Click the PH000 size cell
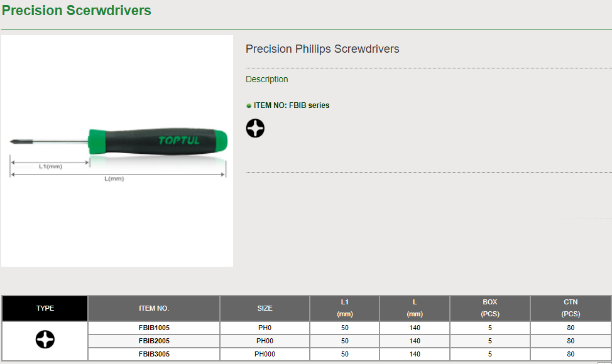The image size is (612, 364). [x=265, y=354]
